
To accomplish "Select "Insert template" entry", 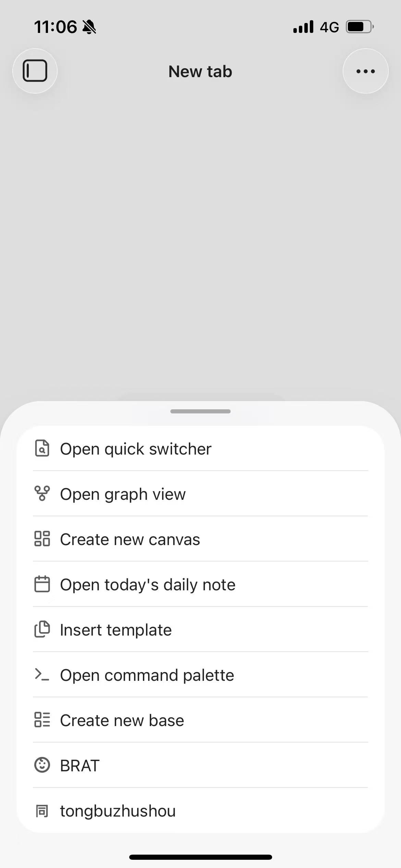I will [116, 630].
